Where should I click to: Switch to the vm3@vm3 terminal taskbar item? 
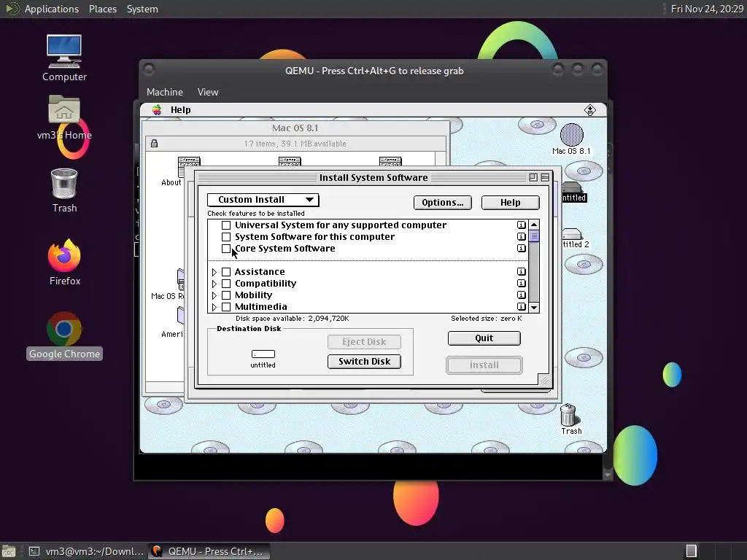pos(86,551)
